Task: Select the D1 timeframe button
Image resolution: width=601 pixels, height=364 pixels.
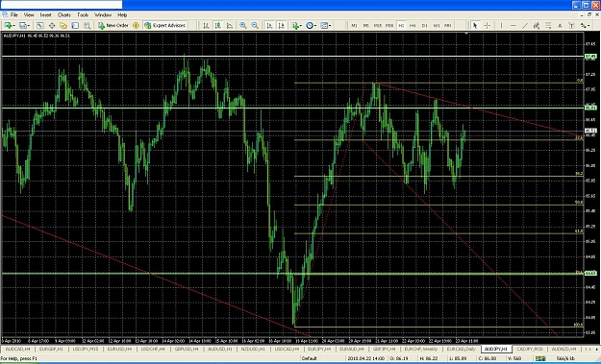Action: click(425, 25)
